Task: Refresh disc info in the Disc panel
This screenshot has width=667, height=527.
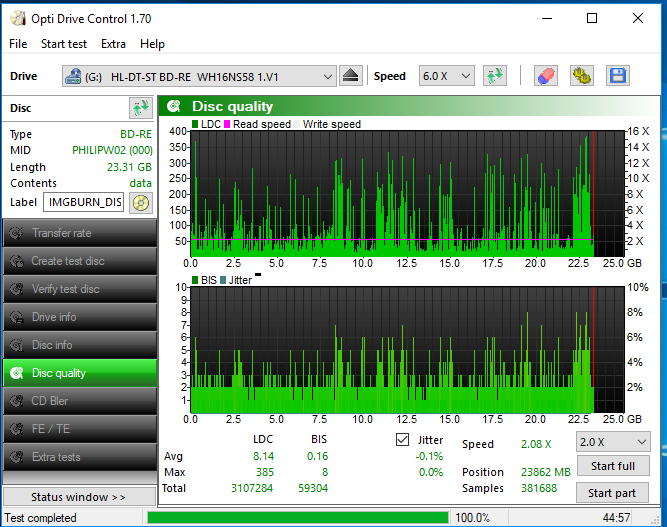Action: pyautogui.click(x=141, y=108)
